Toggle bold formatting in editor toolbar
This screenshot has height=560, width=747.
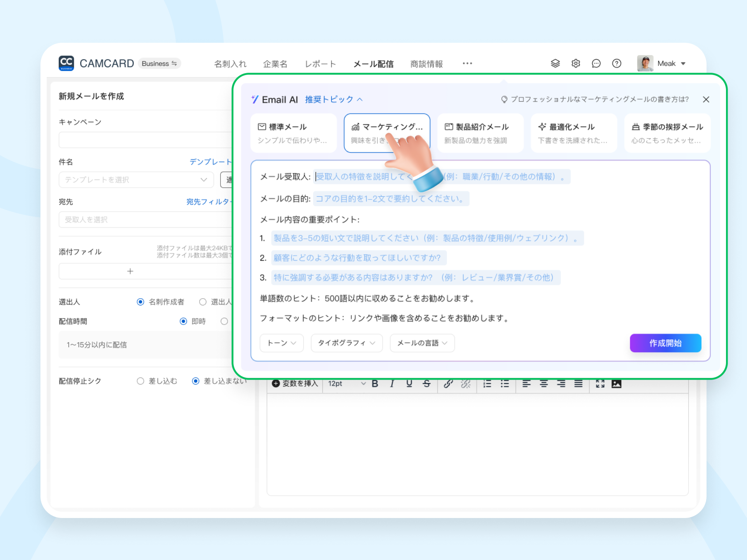(x=375, y=384)
